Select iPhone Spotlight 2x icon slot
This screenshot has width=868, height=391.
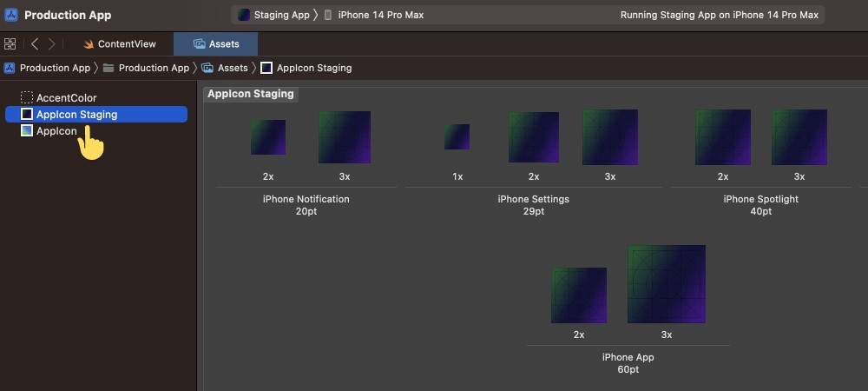(x=723, y=137)
